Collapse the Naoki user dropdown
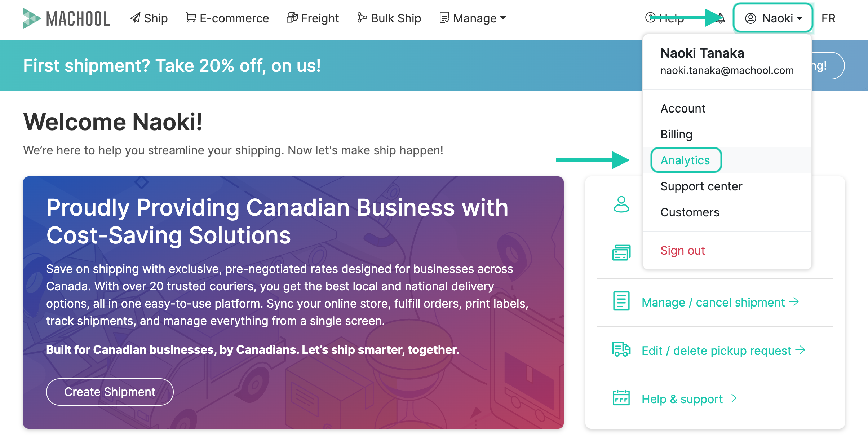 773,18
